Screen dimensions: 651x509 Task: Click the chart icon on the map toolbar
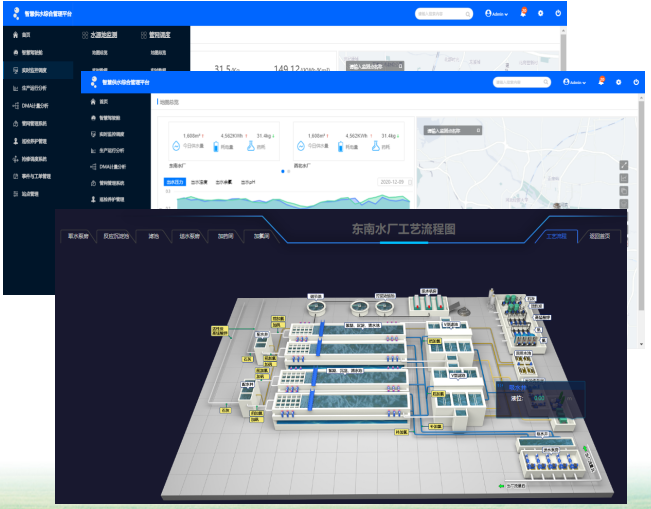pos(624,178)
